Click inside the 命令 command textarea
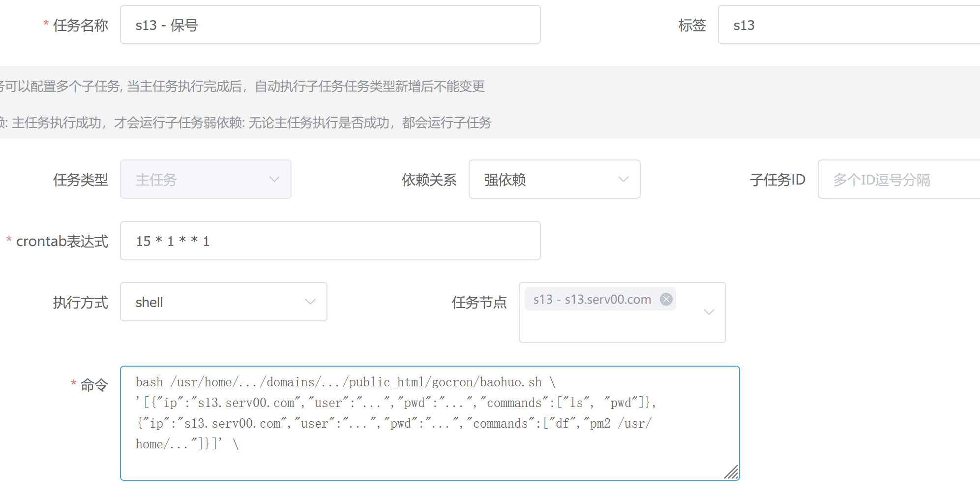The height and width of the screenshot is (500, 980). (x=429, y=423)
